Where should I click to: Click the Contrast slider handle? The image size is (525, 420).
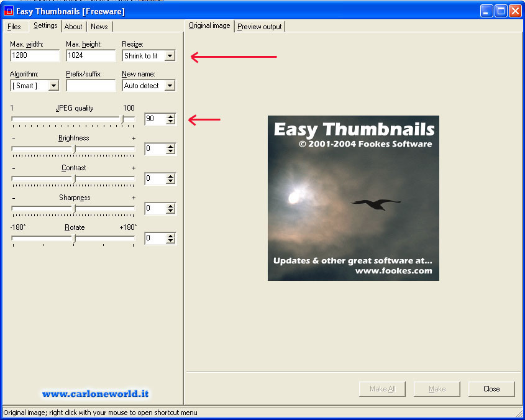pyautogui.click(x=75, y=179)
